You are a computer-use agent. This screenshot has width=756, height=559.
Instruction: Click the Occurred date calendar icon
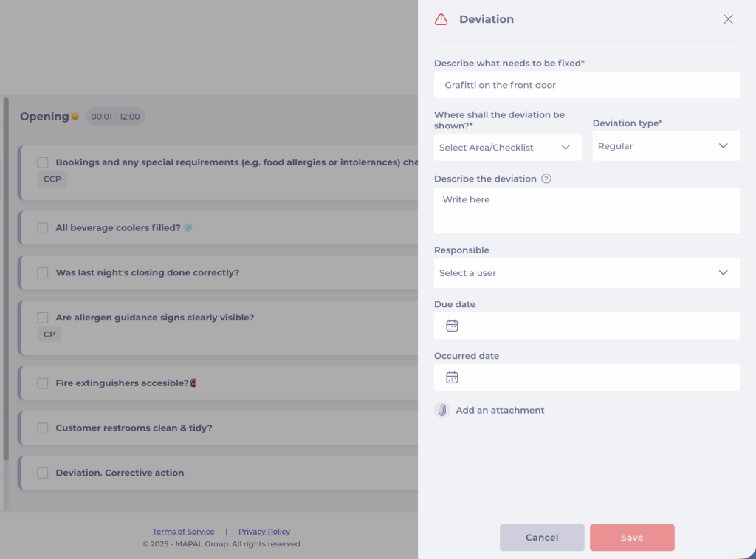pyautogui.click(x=452, y=377)
